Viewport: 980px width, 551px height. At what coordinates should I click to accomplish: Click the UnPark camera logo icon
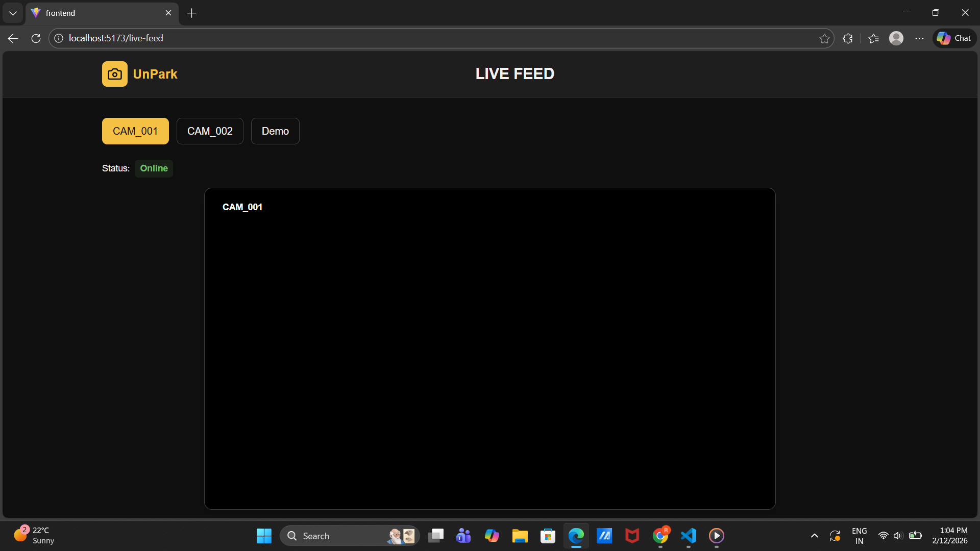[x=114, y=74]
